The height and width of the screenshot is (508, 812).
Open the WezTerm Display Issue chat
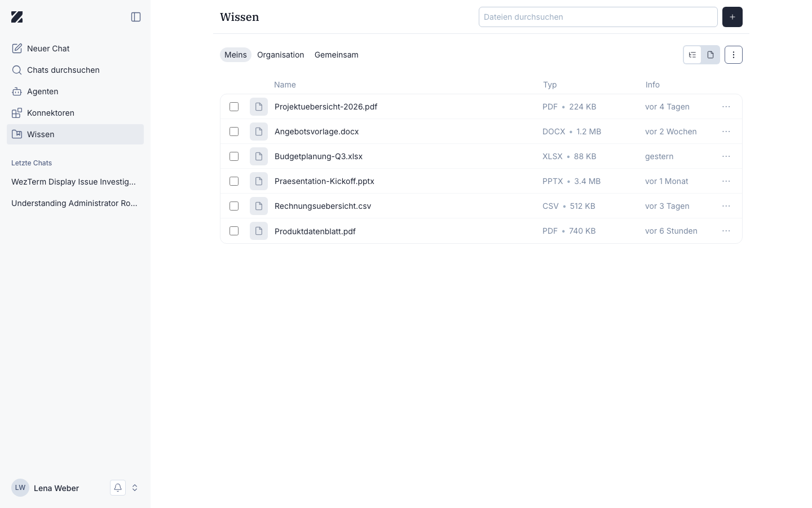pyautogui.click(x=75, y=182)
